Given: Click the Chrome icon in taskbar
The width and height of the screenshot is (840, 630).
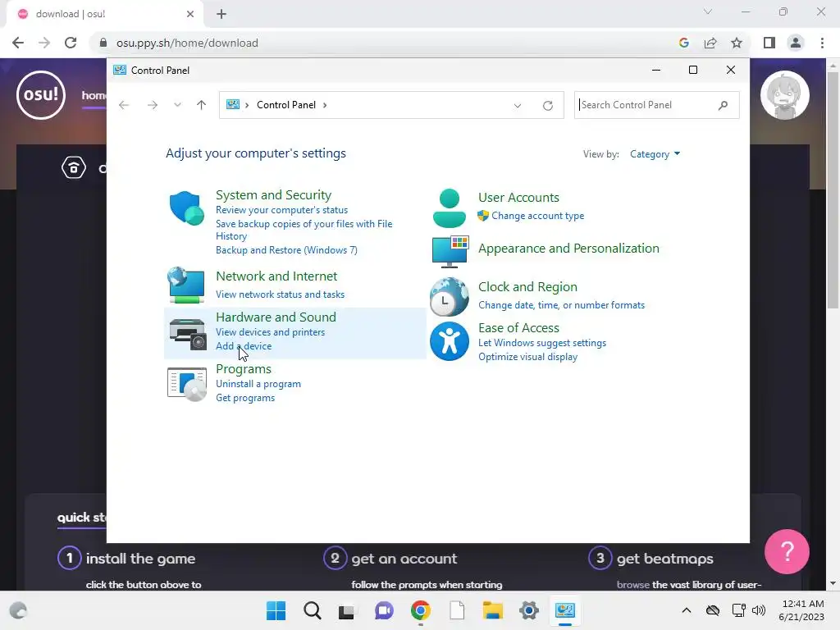Looking at the screenshot, I should click(421, 610).
